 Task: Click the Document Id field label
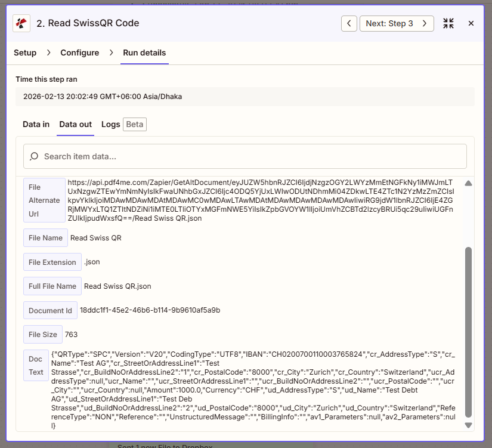[x=50, y=310]
